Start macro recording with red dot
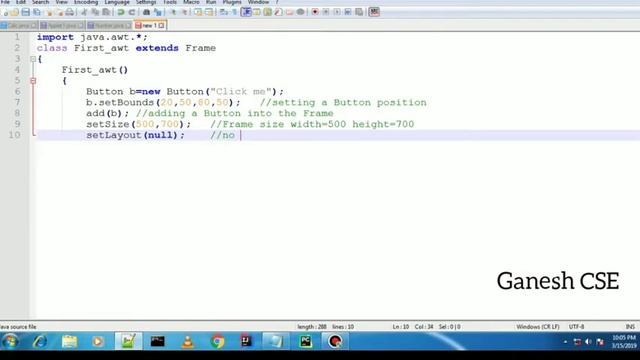The image size is (640, 360). [x=315, y=12]
